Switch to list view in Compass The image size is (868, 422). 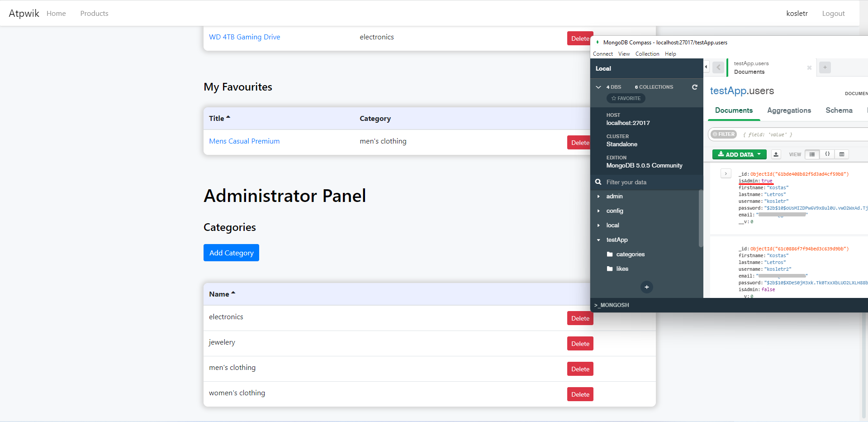812,154
